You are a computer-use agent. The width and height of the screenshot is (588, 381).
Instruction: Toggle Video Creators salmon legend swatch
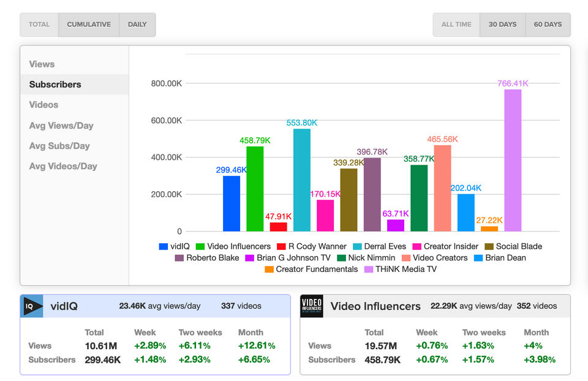point(406,258)
